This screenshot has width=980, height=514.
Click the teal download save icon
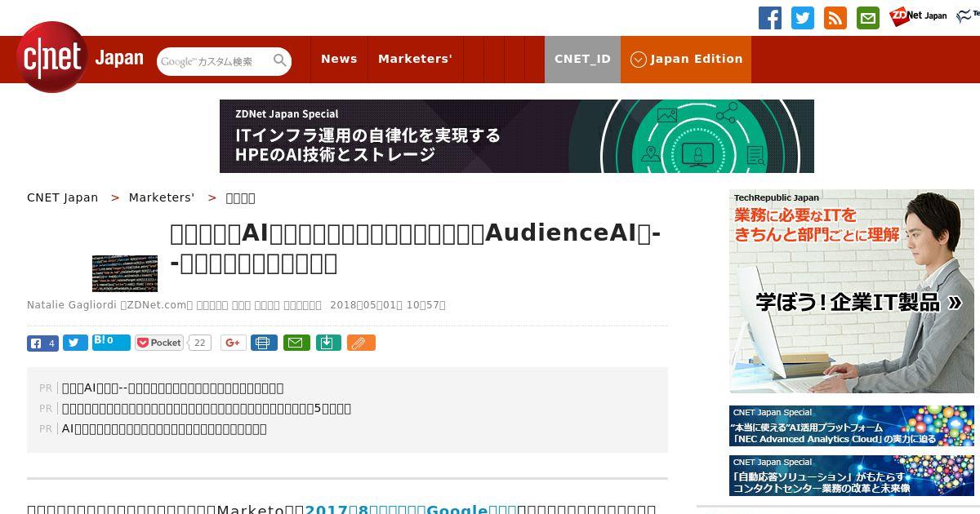pos(327,343)
